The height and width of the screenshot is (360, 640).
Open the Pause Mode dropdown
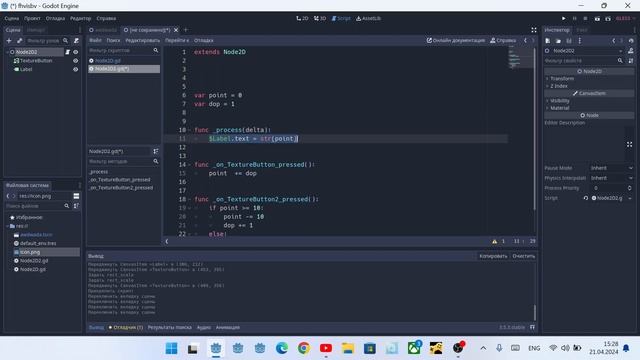pyautogui.click(x=611, y=168)
